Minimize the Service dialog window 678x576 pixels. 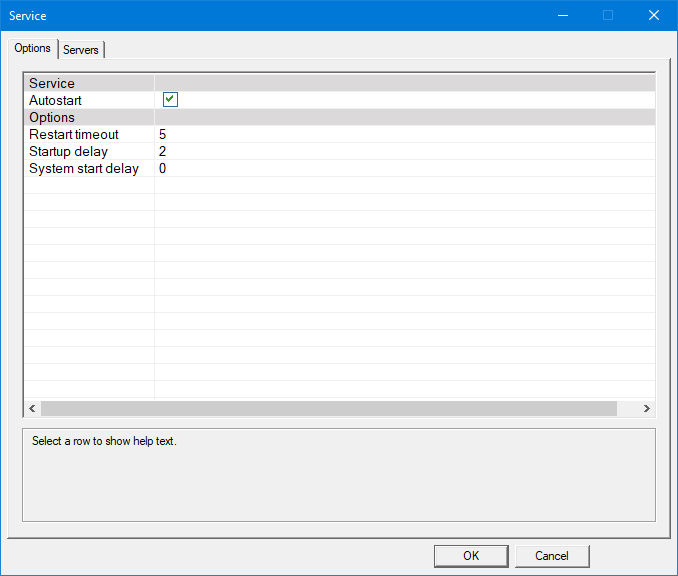[562, 15]
